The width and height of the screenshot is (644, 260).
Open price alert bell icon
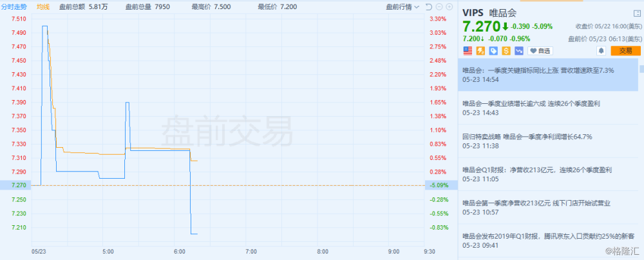[601, 50]
